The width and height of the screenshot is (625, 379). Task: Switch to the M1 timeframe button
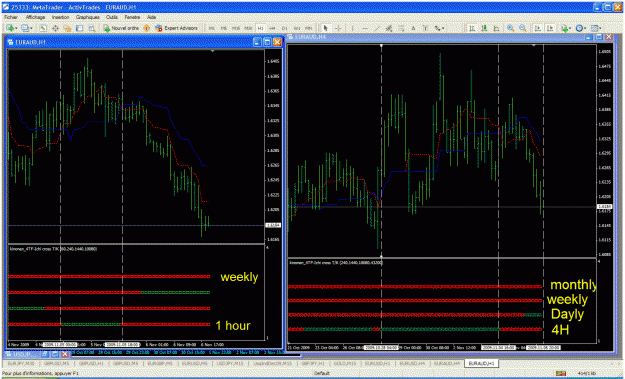(x=212, y=28)
